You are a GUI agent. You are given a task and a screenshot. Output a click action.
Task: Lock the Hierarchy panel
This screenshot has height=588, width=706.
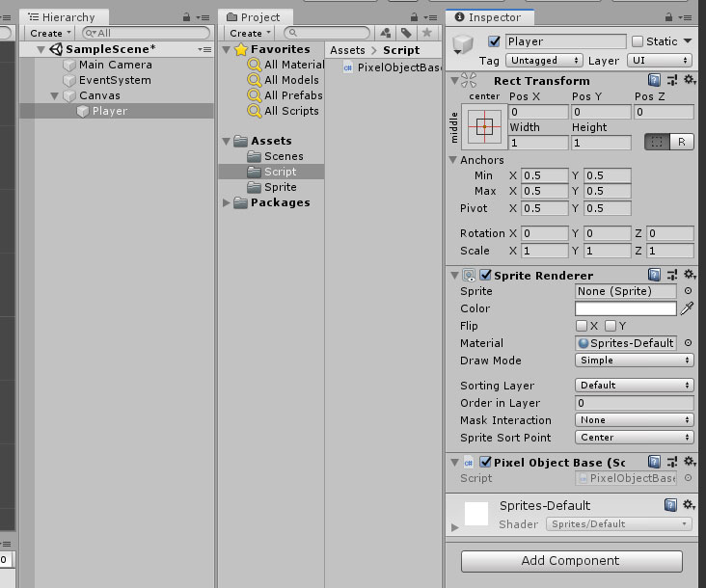[x=186, y=17]
